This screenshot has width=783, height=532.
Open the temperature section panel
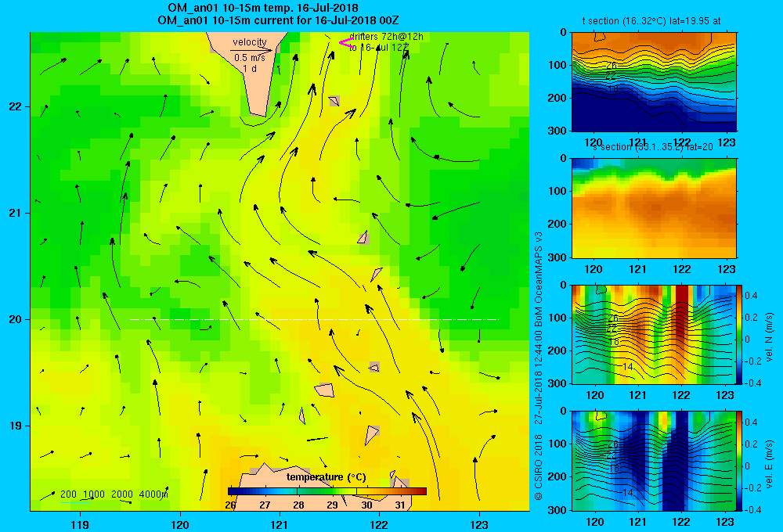pyautogui.click(x=654, y=81)
